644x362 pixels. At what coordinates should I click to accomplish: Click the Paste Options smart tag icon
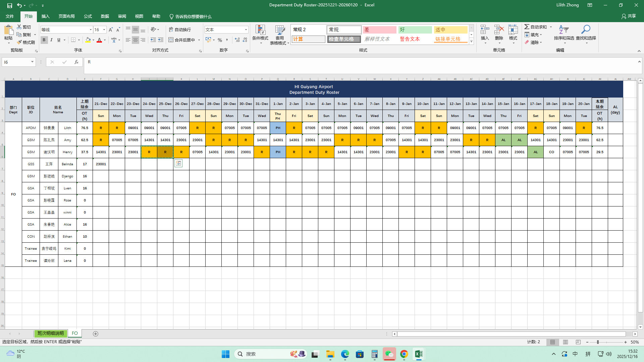[178, 163]
